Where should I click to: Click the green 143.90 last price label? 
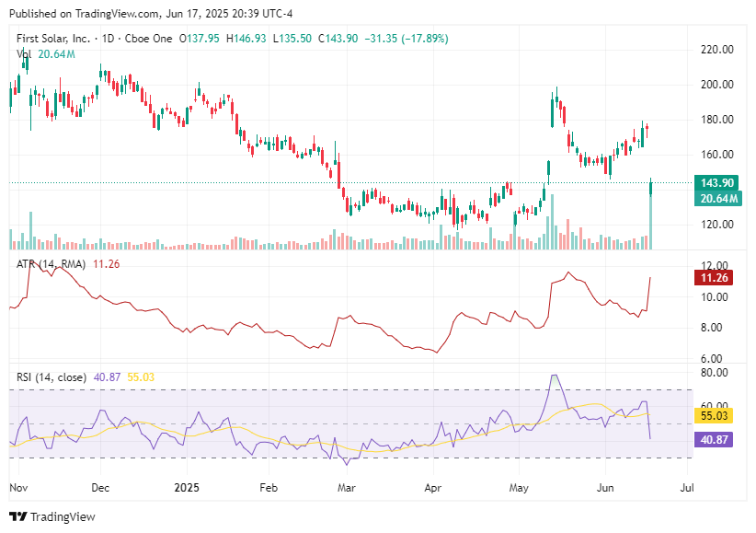coord(716,183)
